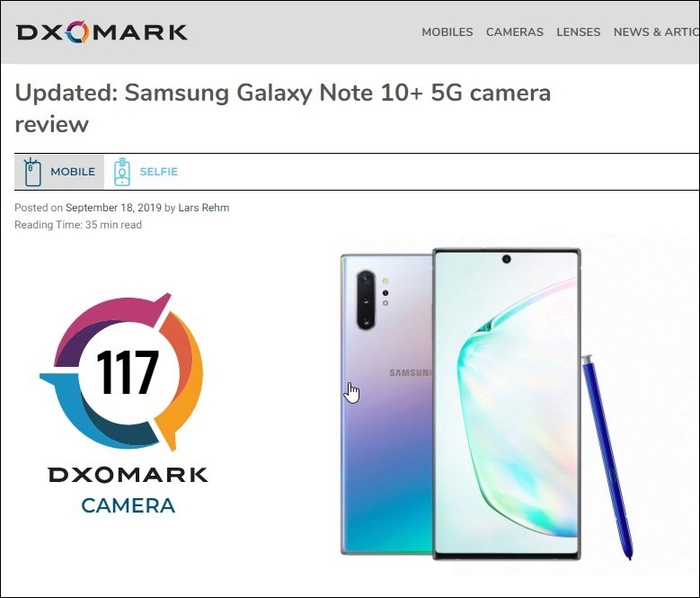The width and height of the screenshot is (700, 598).
Task: Click the Samsung Galaxy Note 10+ review title
Action: pyautogui.click(x=282, y=108)
